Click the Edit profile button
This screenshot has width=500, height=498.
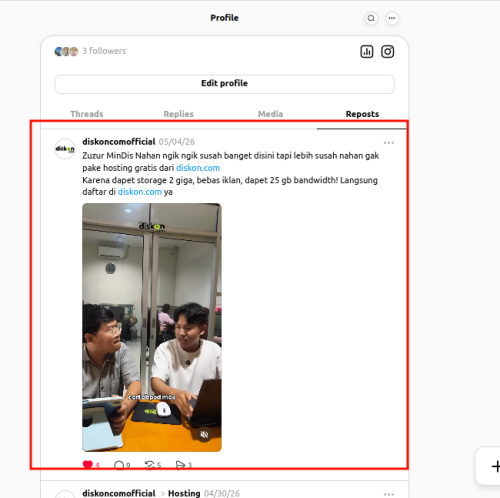click(224, 84)
